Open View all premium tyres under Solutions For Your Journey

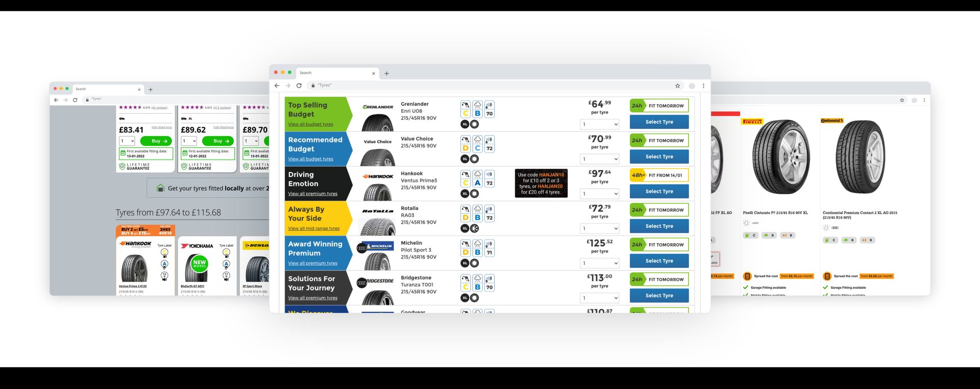[x=312, y=298]
